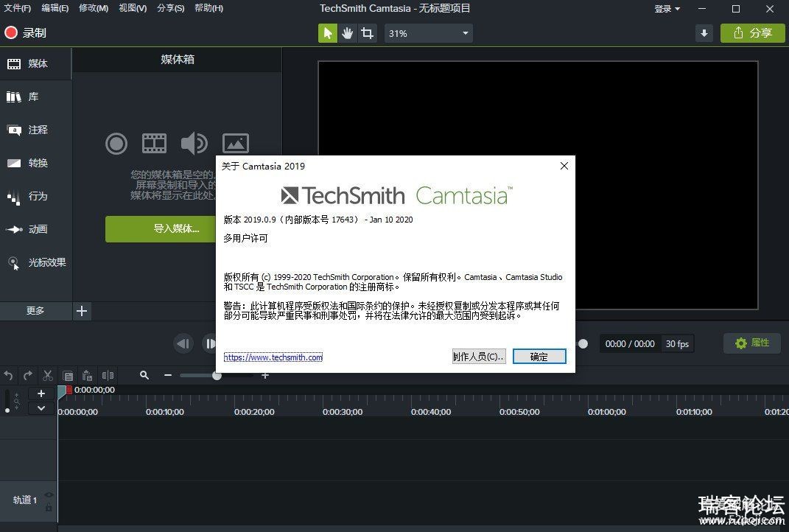Image resolution: width=789 pixels, height=532 pixels.
Task: Click the 0:00:30;00 mark on timeline ruler
Action: coord(342,412)
